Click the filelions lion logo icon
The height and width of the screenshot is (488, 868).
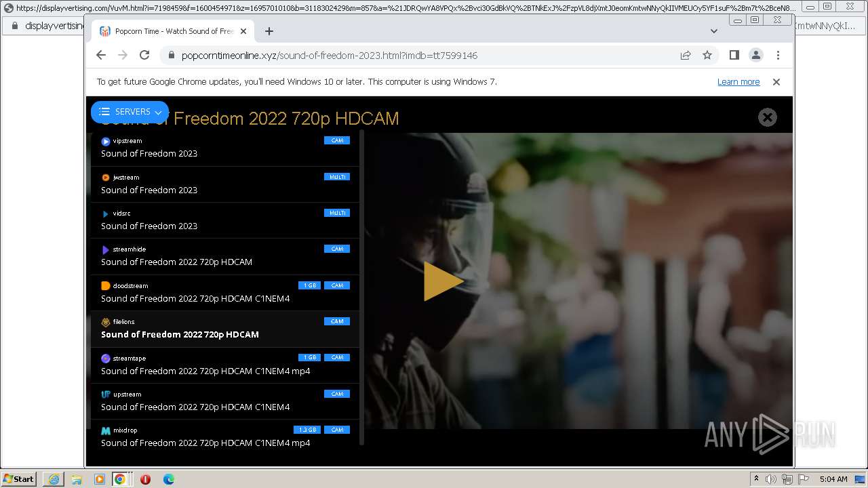[x=106, y=323]
